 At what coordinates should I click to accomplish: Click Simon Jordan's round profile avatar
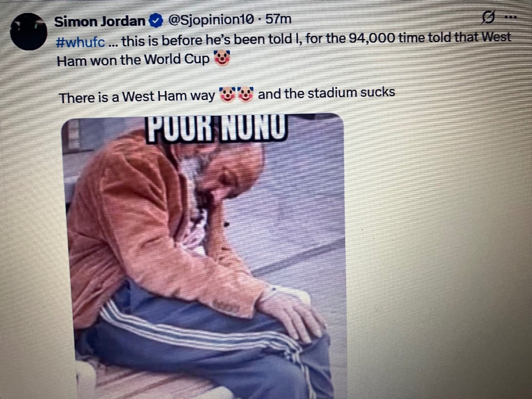tap(29, 31)
